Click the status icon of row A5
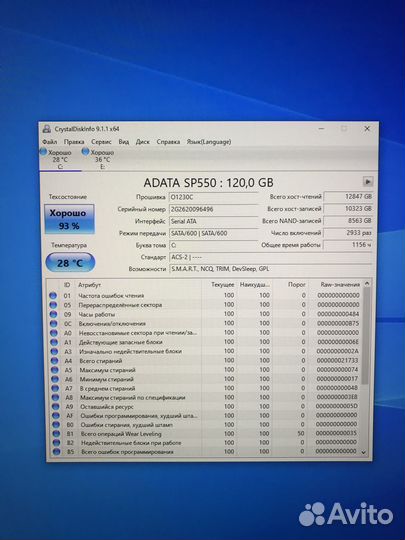 pos(55,370)
